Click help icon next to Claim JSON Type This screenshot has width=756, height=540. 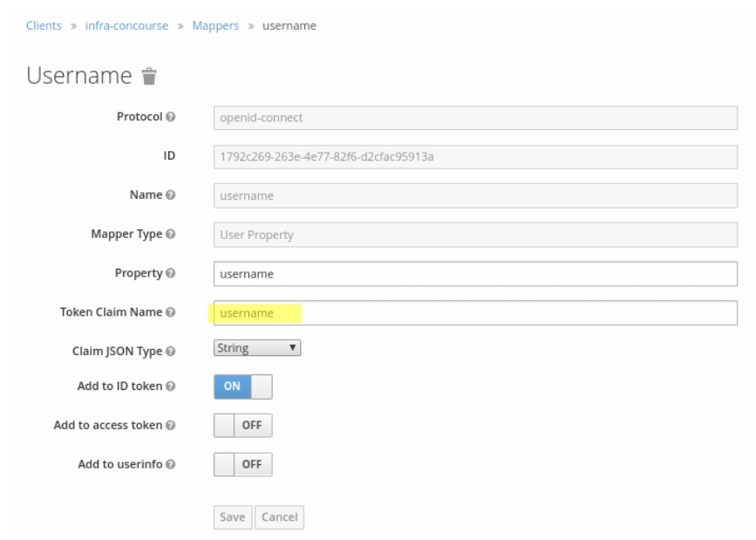[171, 352]
